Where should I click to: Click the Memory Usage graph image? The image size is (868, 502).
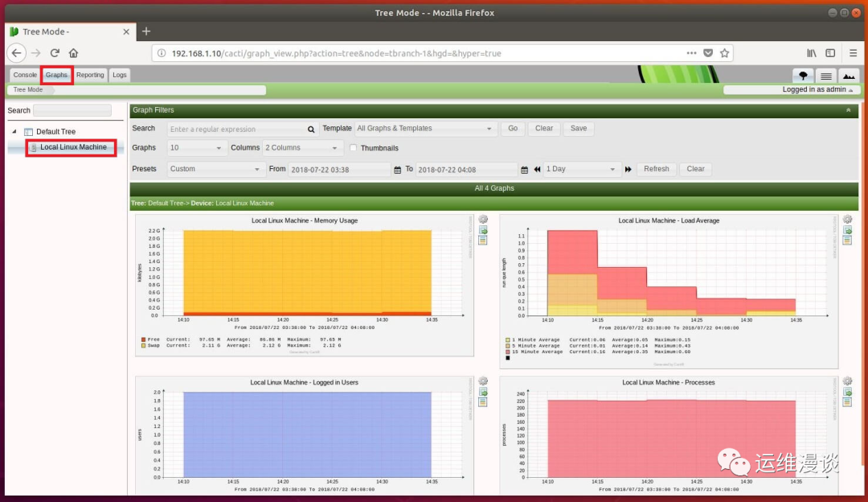tap(305, 285)
